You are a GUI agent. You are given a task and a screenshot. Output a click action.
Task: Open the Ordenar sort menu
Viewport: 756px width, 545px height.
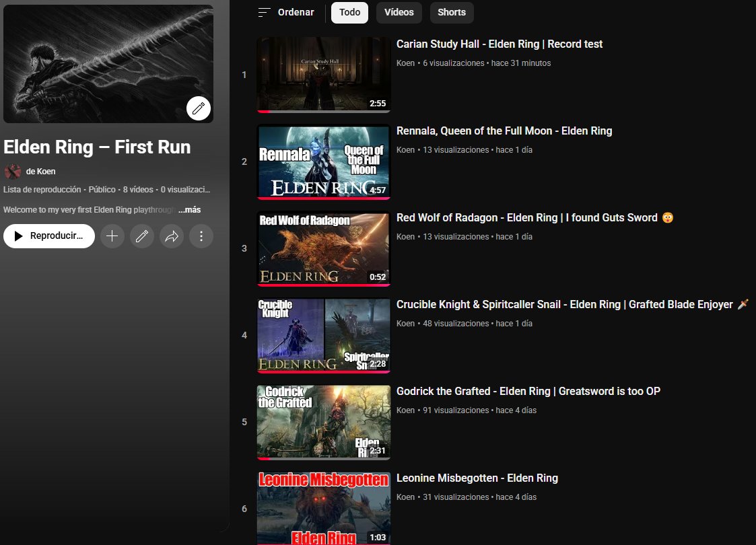pos(286,13)
